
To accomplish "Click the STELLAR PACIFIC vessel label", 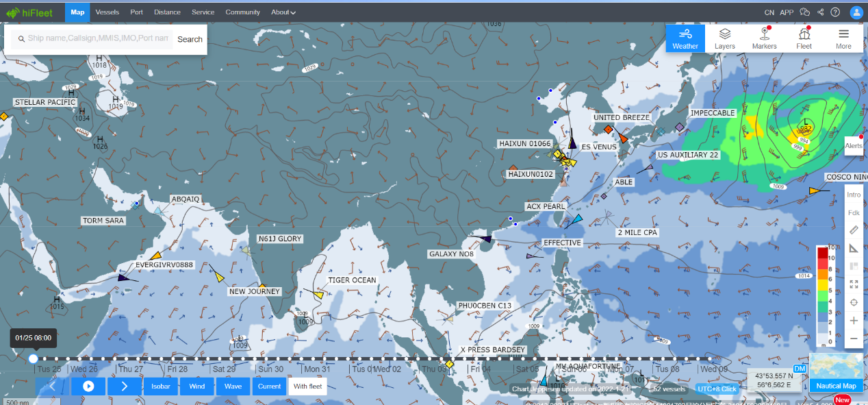I will [45, 102].
